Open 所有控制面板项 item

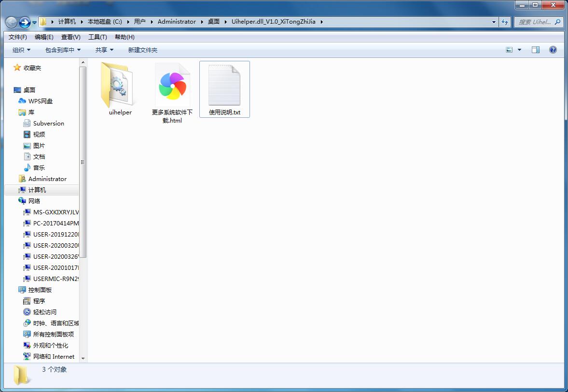53,335
